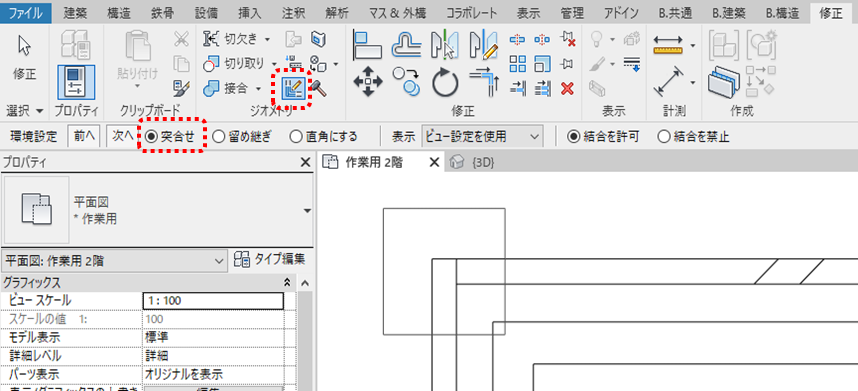Image resolution: width=858 pixels, height=391 pixels.
Task: Click the Unpin icon with red X
Action: (567, 39)
